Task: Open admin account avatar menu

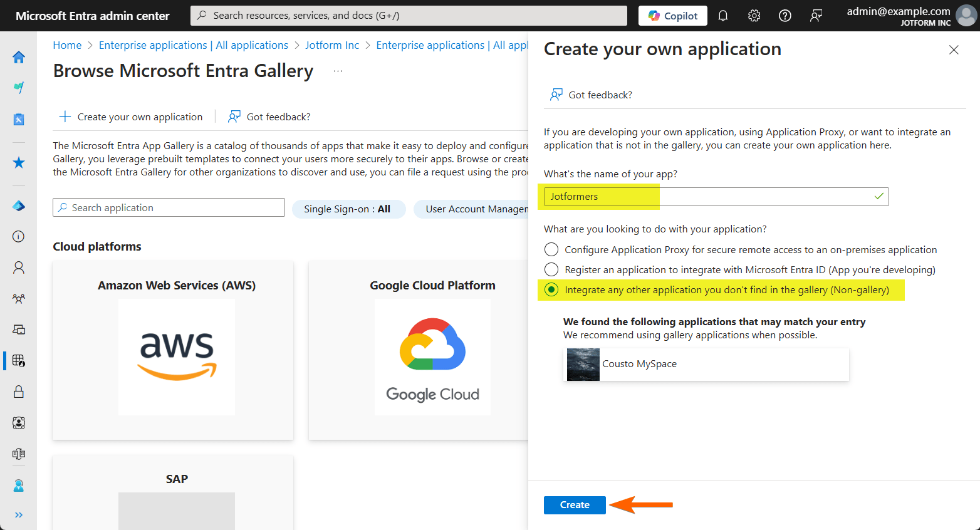Action: pyautogui.click(x=966, y=16)
